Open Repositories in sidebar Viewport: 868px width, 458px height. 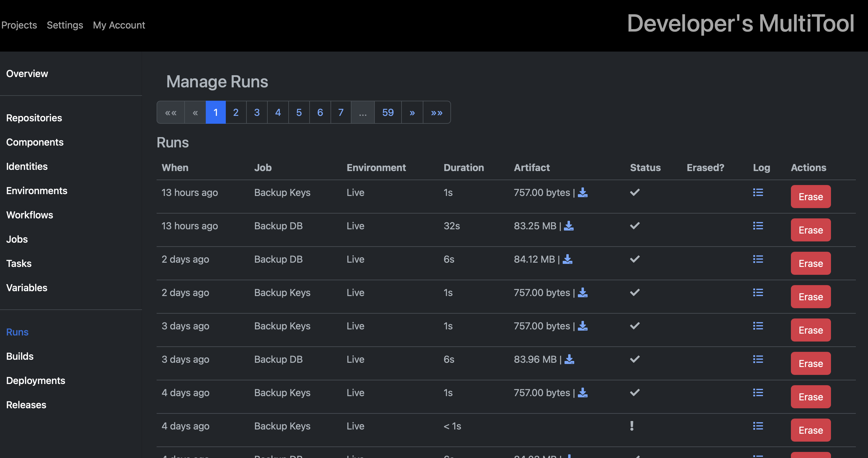(x=34, y=118)
